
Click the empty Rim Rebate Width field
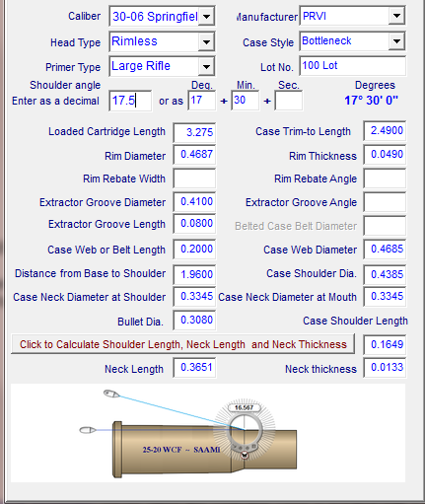pyautogui.click(x=194, y=179)
